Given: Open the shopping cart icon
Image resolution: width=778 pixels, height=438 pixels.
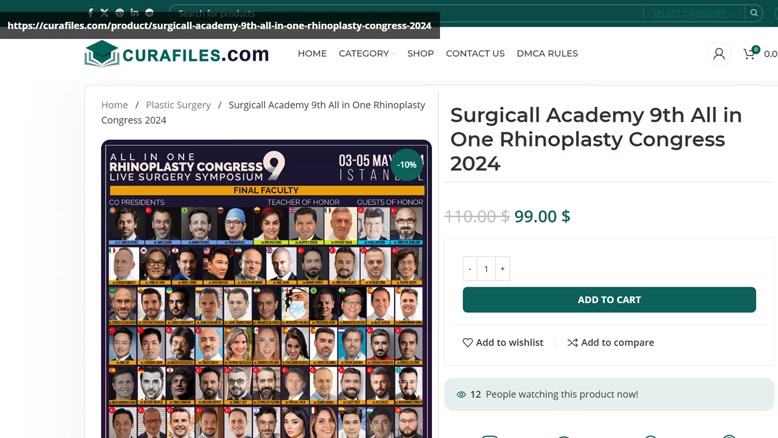Looking at the screenshot, I should point(750,54).
